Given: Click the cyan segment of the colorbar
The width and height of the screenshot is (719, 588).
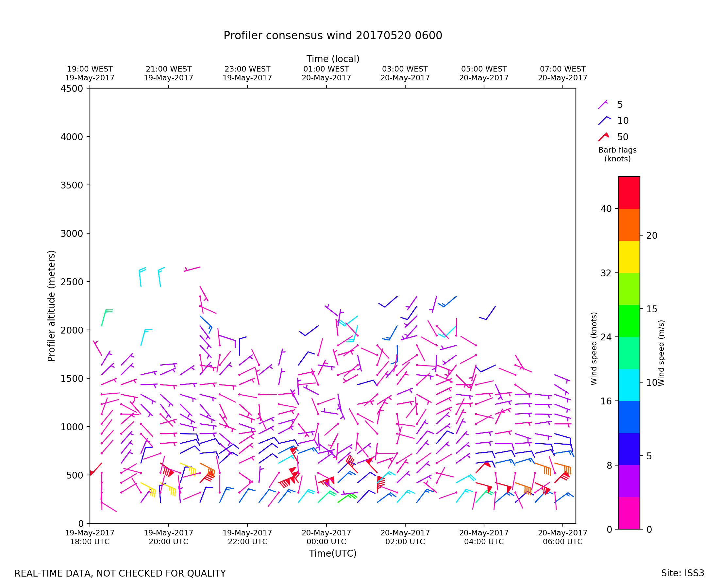Looking at the screenshot, I should tap(629, 385).
